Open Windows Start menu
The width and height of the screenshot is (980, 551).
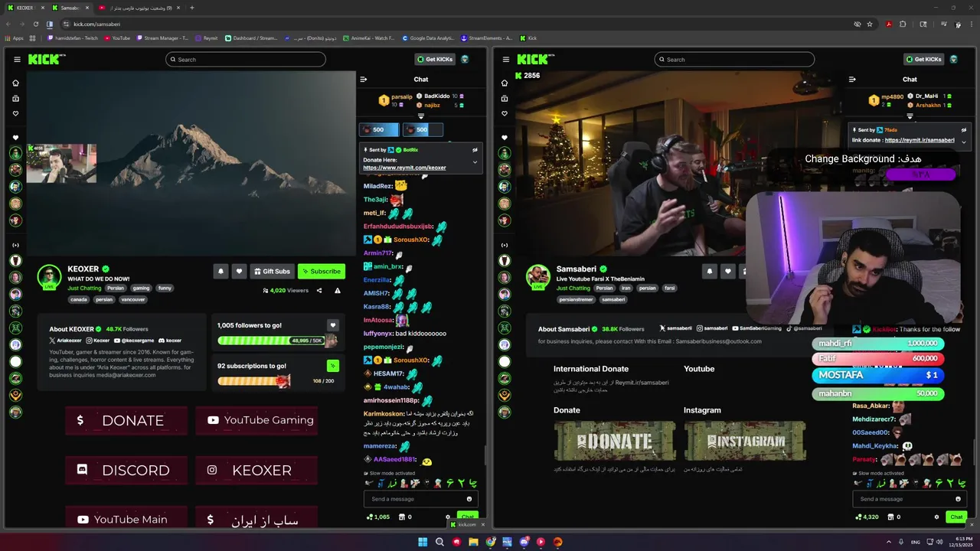[423, 542]
